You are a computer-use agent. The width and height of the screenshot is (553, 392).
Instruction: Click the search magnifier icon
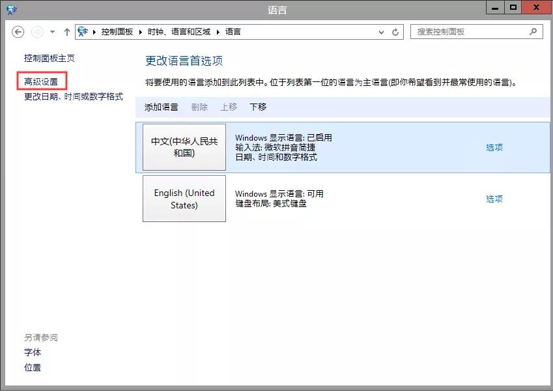(x=533, y=31)
